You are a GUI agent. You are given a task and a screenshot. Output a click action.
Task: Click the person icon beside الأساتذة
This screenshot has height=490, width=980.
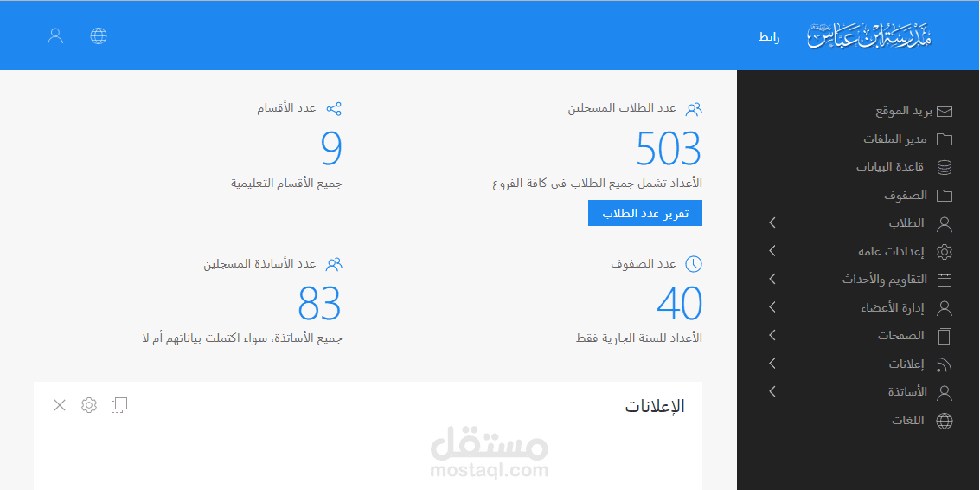pos(945,392)
